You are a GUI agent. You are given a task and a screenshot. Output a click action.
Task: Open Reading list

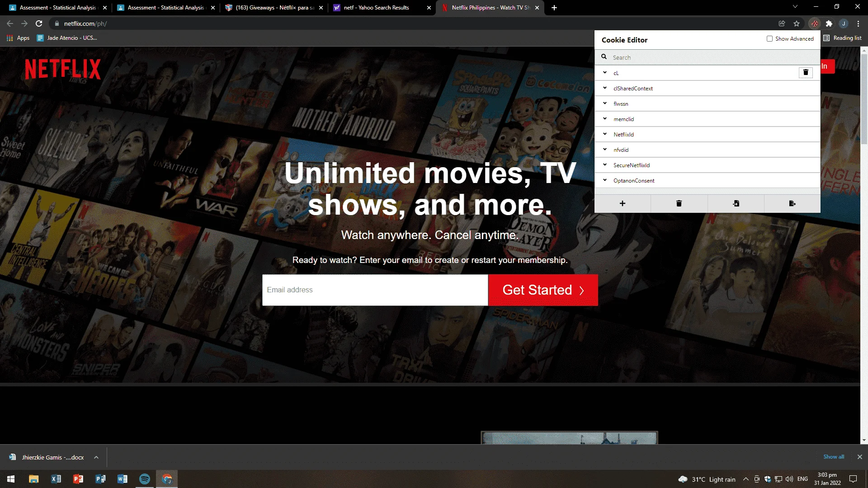pos(843,38)
